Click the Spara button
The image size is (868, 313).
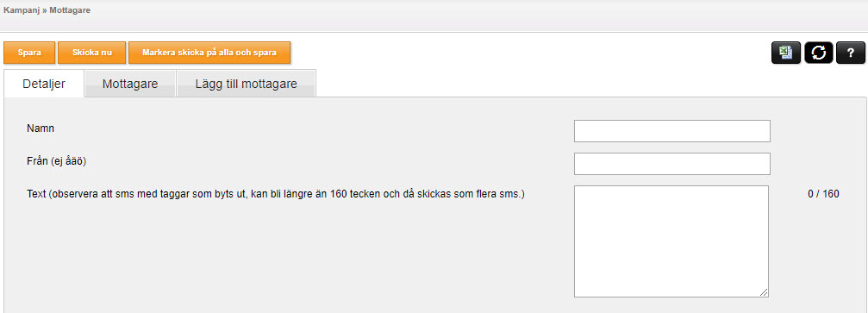[29, 53]
